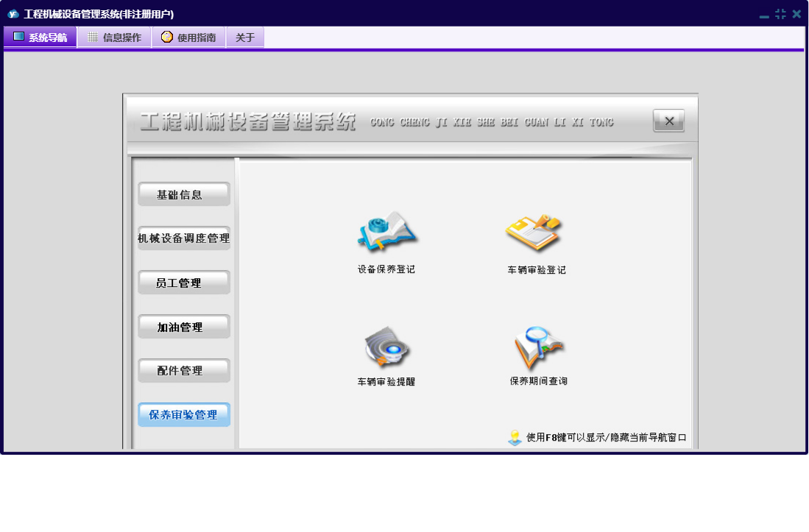The image size is (809, 532).
Task: Open the 设备保养登记 icon
Action: coord(386,232)
